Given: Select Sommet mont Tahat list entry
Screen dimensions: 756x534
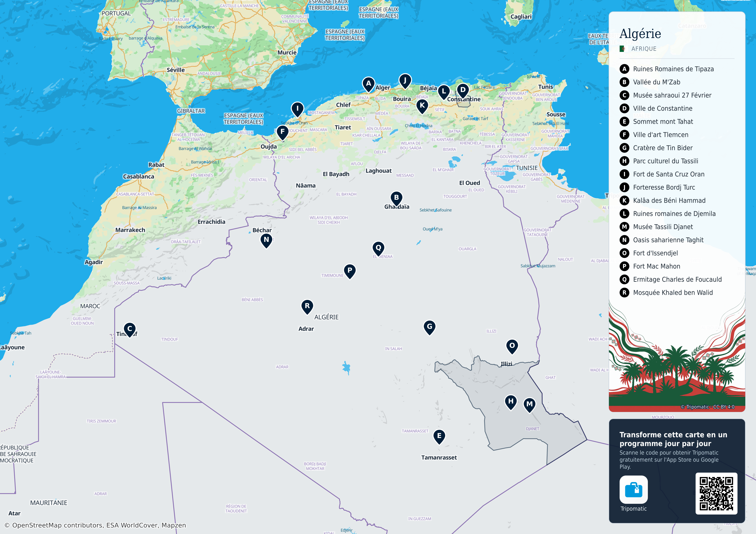Looking at the screenshot, I should 657,122.
